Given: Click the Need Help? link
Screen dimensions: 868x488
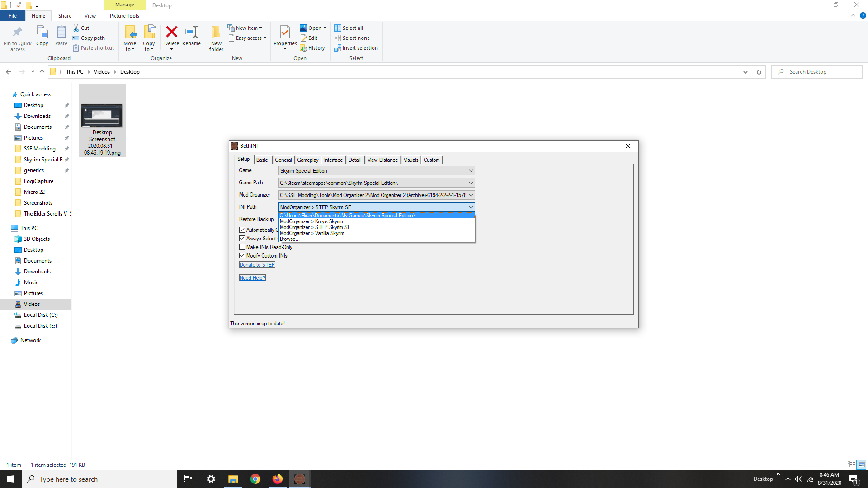Looking at the screenshot, I should [252, 278].
